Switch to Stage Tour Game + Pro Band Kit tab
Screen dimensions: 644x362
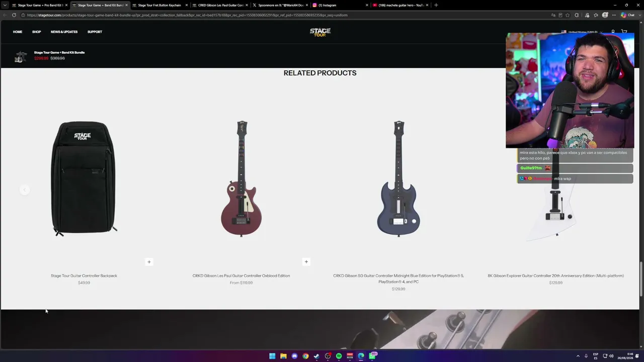(x=39, y=5)
